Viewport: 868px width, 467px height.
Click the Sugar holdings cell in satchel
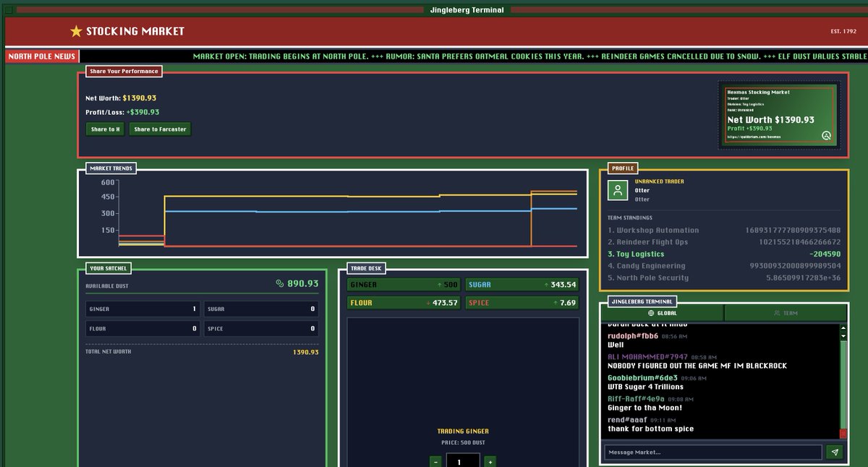pyautogui.click(x=261, y=309)
